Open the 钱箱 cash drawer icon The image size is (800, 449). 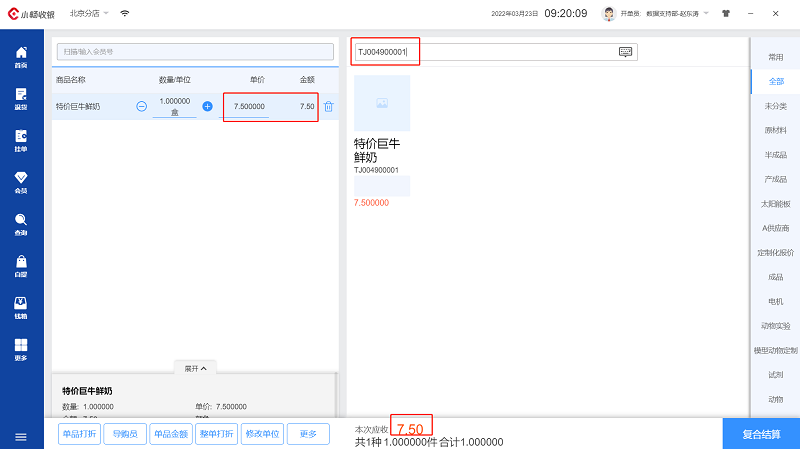click(21, 307)
